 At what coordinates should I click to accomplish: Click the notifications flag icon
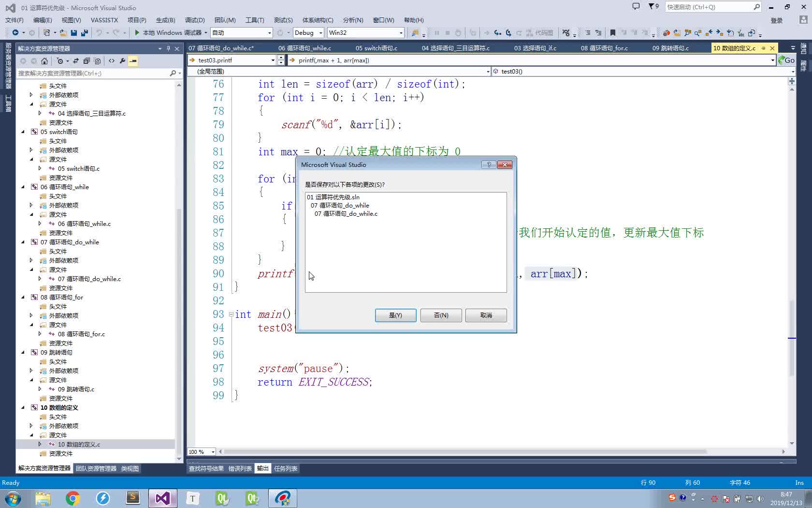(x=653, y=6)
